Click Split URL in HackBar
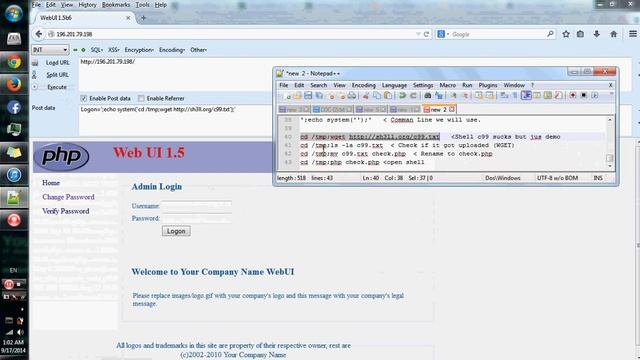640x360 pixels. (x=57, y=75)
